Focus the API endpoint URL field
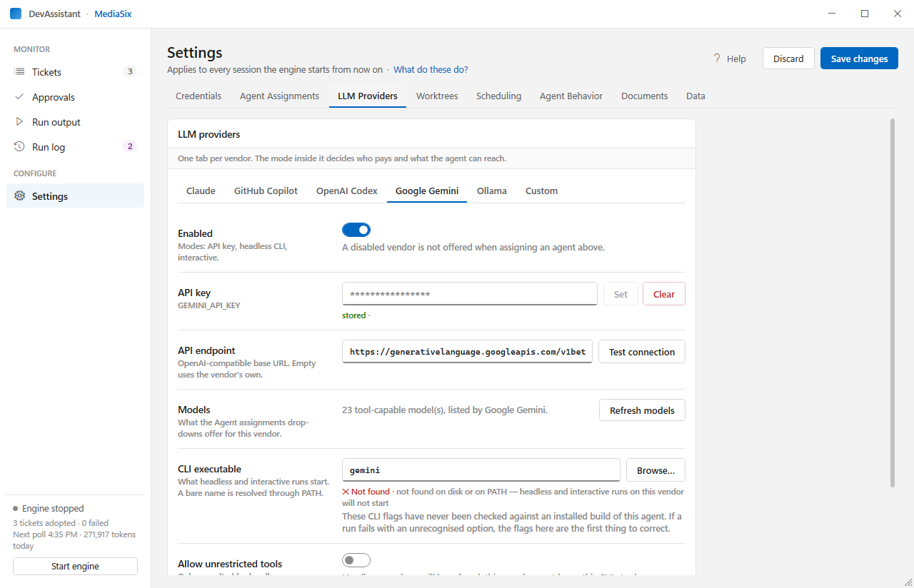The image size is (914, 588). pyautogui.click(x=468, y=352)
